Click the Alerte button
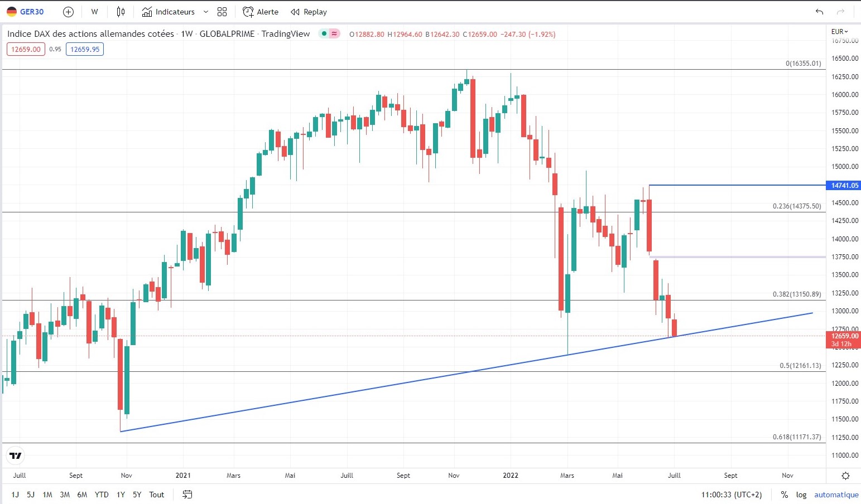The width and height of the screenshot is (861, 504). 261,12
